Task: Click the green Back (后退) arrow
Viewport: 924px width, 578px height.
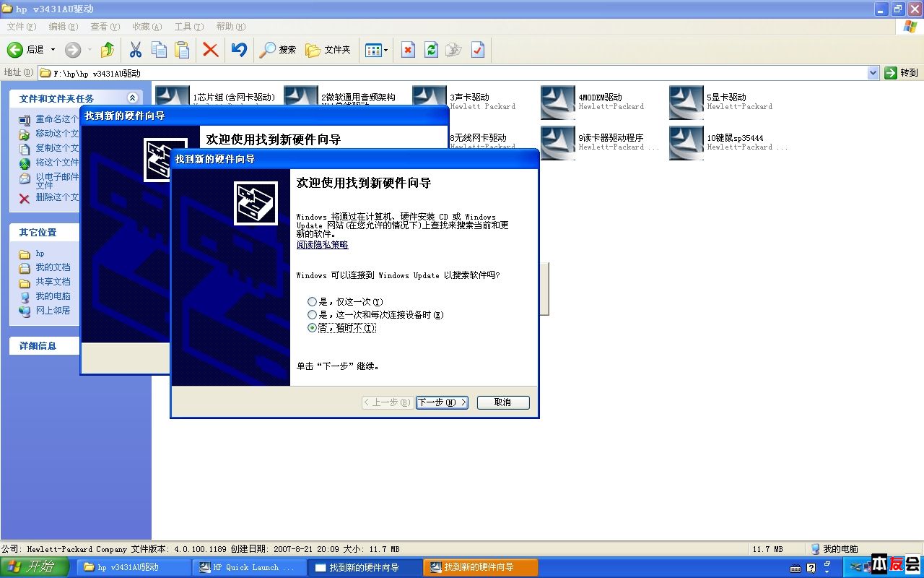Action: (15, 50)
